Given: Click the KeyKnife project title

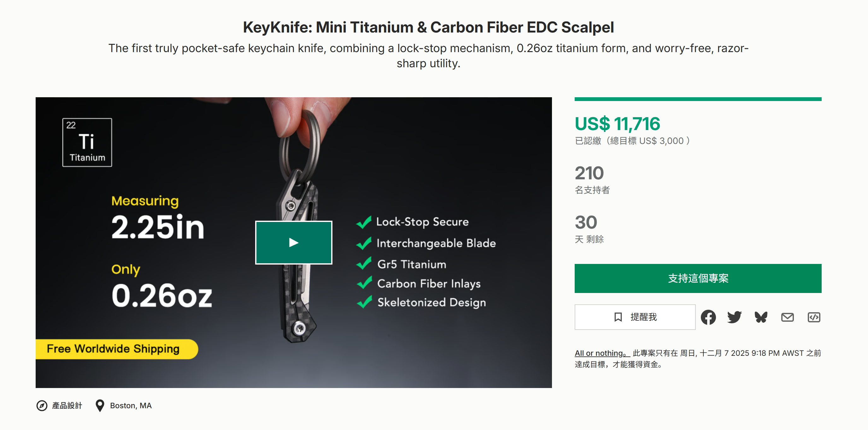Looking at the screenshot, I should (x=428, y=27).
